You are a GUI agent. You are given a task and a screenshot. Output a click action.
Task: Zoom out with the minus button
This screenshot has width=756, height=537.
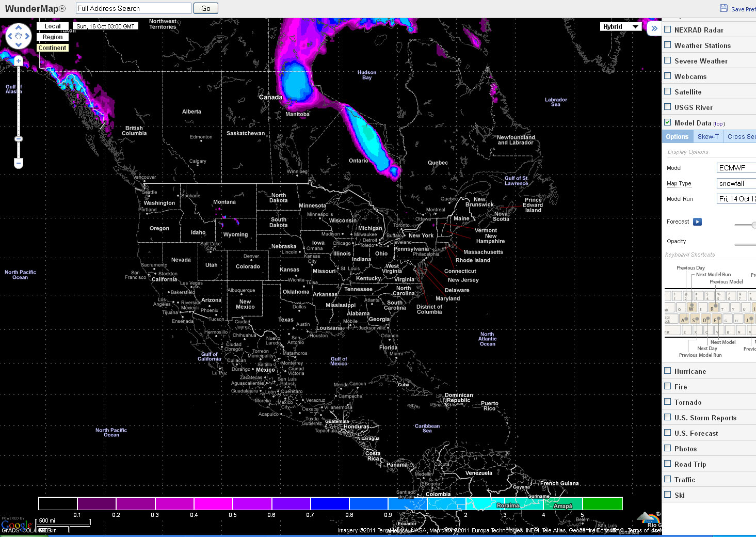pos(19,163)
